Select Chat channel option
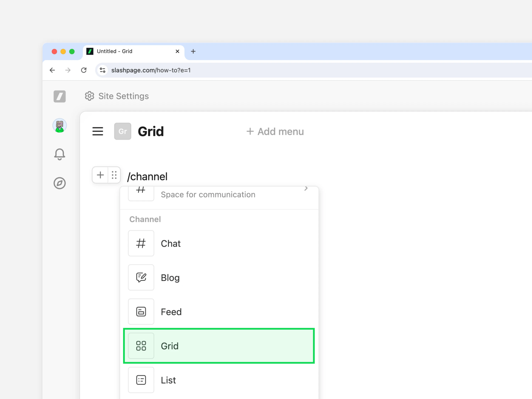 coord(219,243)
